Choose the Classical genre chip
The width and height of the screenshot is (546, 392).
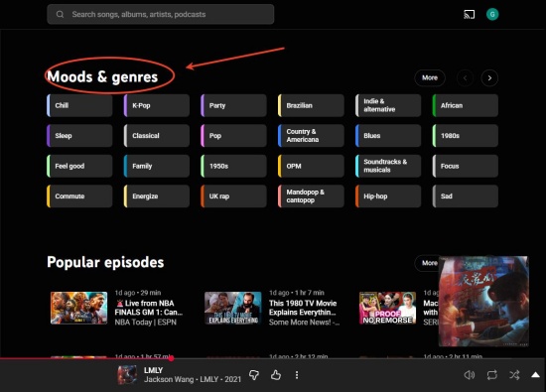coord(157,136)
